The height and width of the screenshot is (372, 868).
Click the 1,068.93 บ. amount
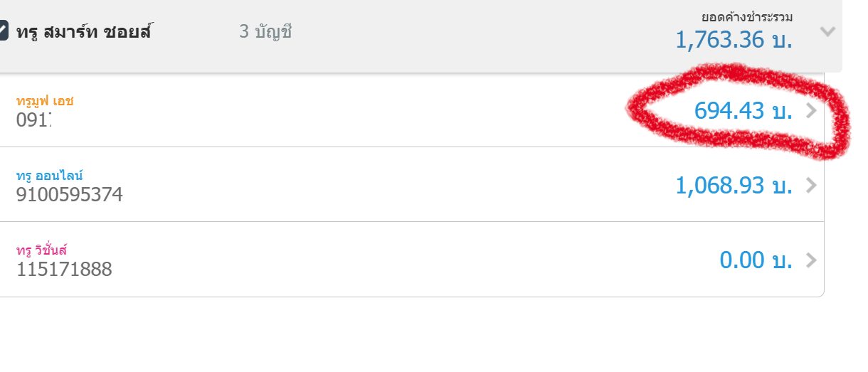pos(734,186)
